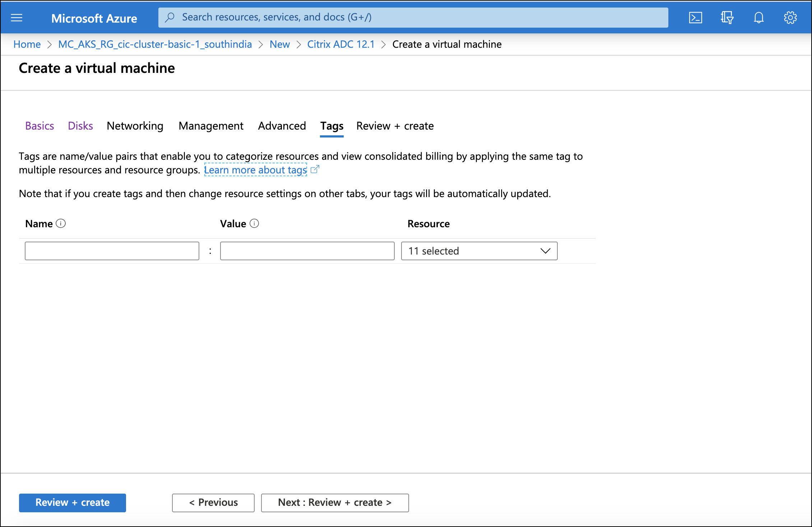Click the Azure portal hamburger menu icon
Viewport: 812px width, 527px height.
(17, 17)
